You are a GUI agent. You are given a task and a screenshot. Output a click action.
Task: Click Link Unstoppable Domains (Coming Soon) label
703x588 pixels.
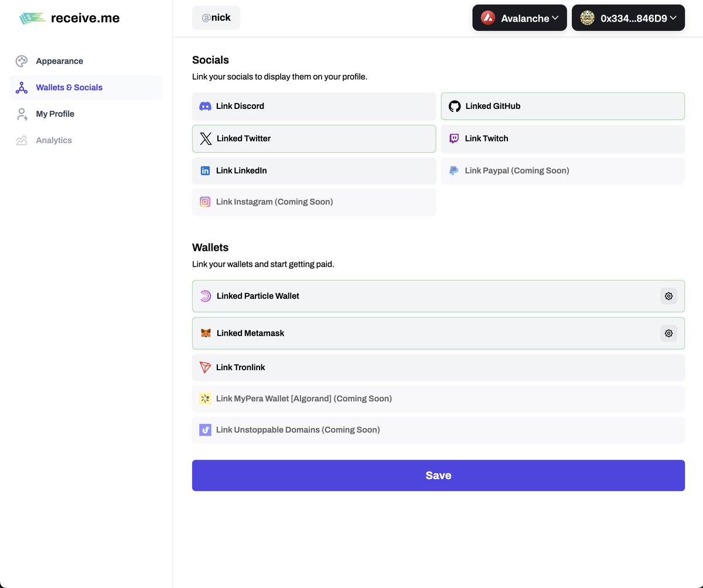pyautogui.click(x=298, y=430)
